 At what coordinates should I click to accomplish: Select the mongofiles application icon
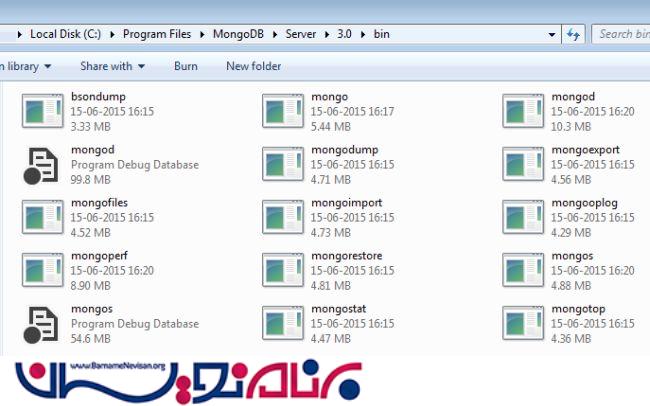pos(43,217)
